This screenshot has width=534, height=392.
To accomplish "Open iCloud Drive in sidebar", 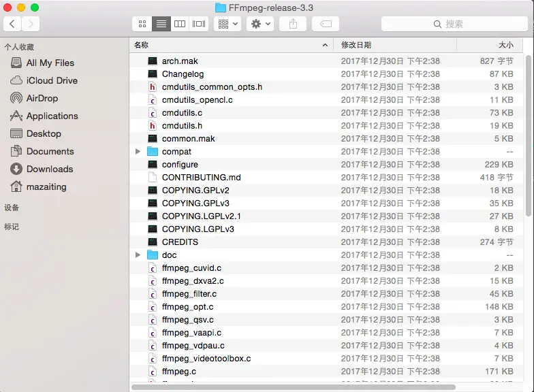I will click(x=44, y=80).
